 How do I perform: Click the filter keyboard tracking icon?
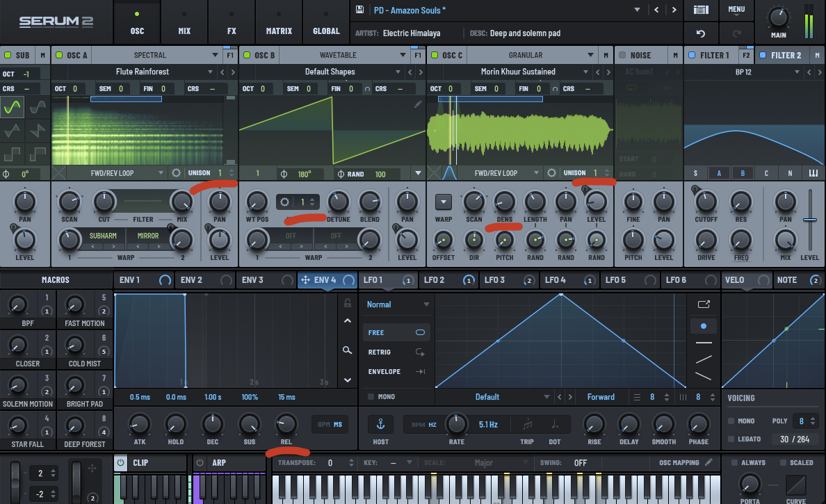click(813, 173)
